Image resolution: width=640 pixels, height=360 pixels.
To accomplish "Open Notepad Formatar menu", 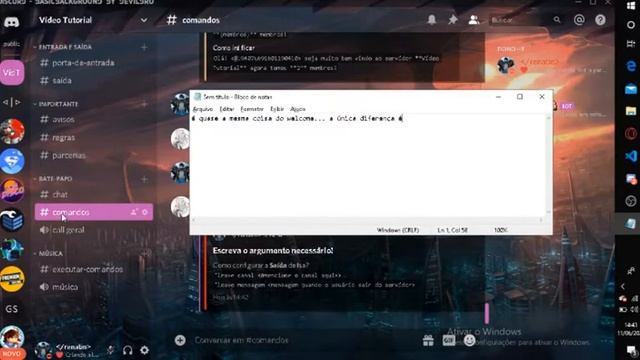I will tap(252, 109).
